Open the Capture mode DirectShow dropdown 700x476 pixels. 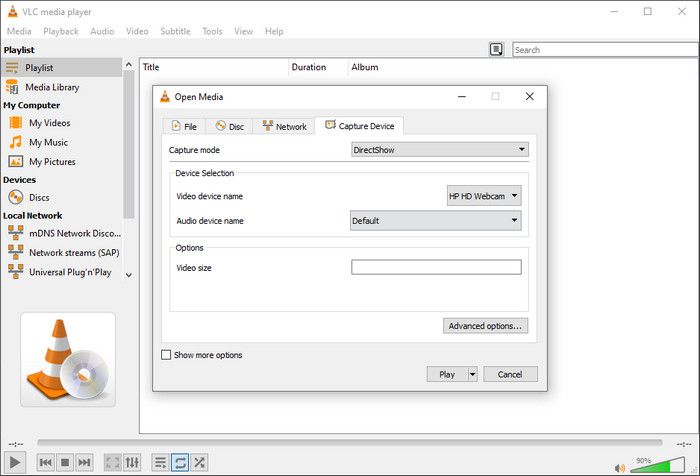[440, 150]
